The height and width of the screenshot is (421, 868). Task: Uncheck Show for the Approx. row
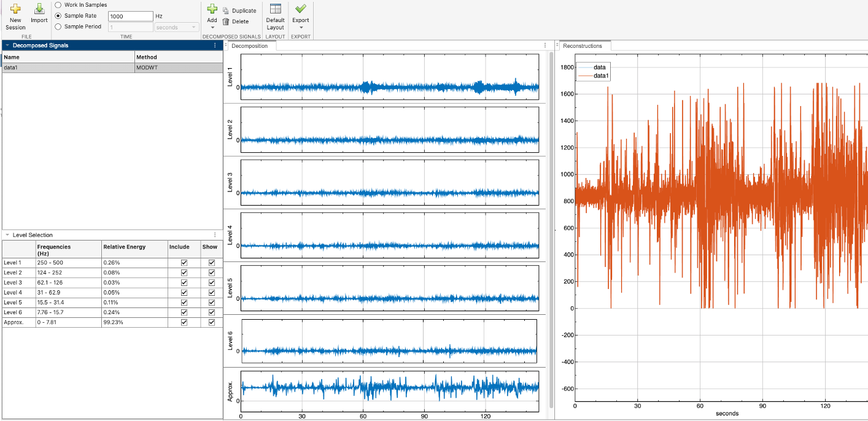point(212,322)
